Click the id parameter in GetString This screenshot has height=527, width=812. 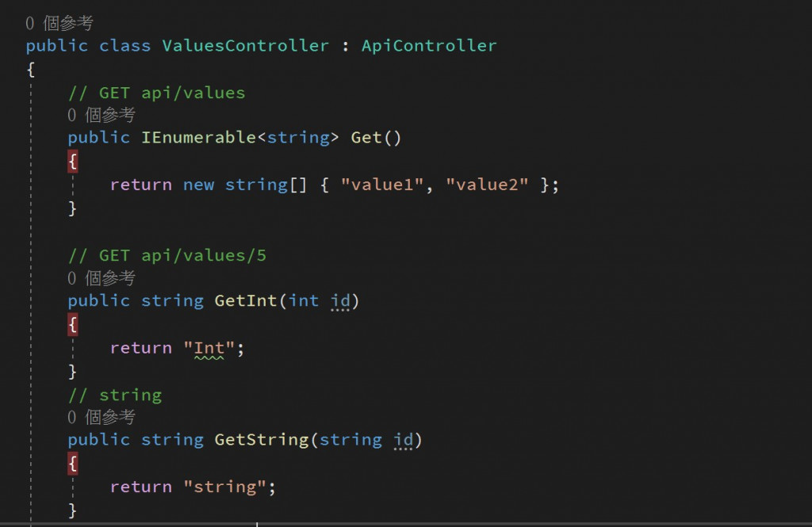pyautogui.click(x=403, y=440)
